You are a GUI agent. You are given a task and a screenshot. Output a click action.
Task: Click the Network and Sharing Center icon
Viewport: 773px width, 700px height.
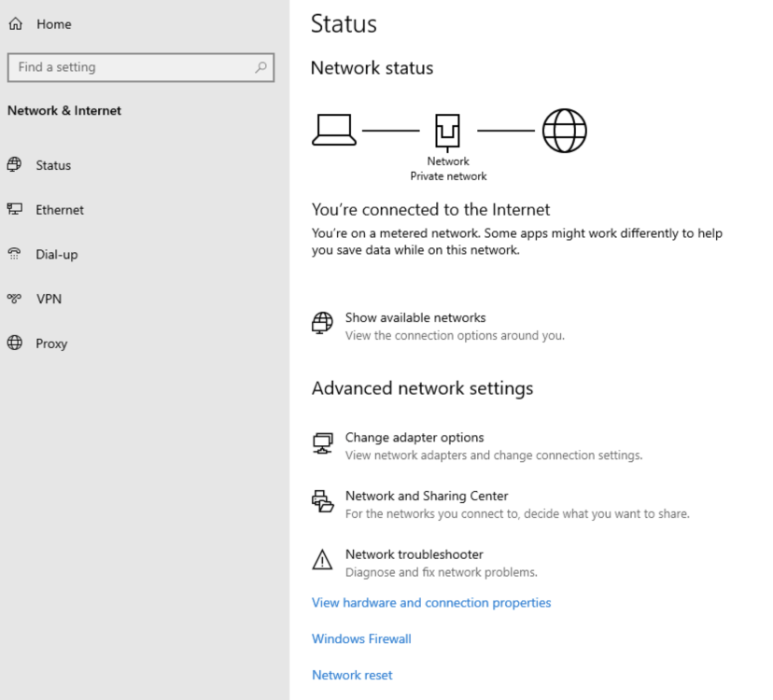[x=322, y=501]
